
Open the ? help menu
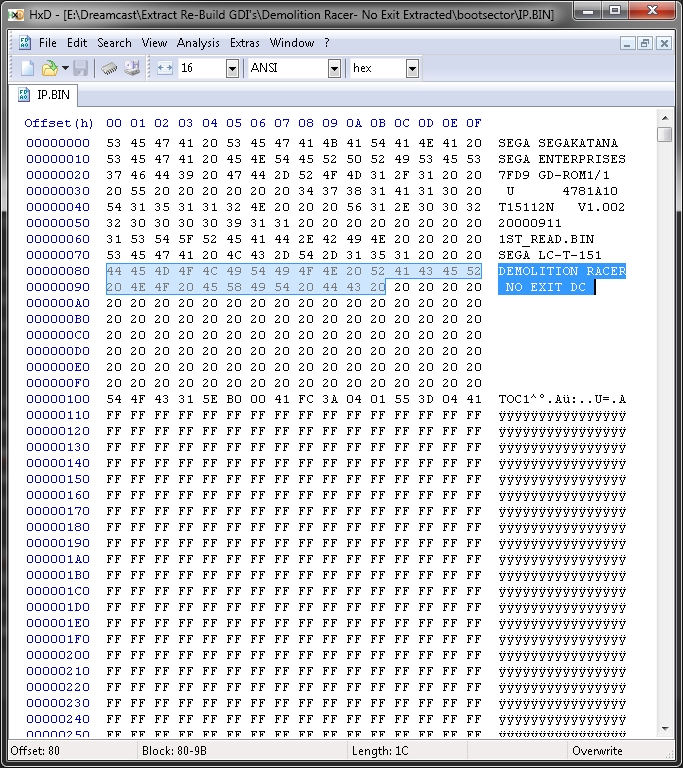[327, 43]
